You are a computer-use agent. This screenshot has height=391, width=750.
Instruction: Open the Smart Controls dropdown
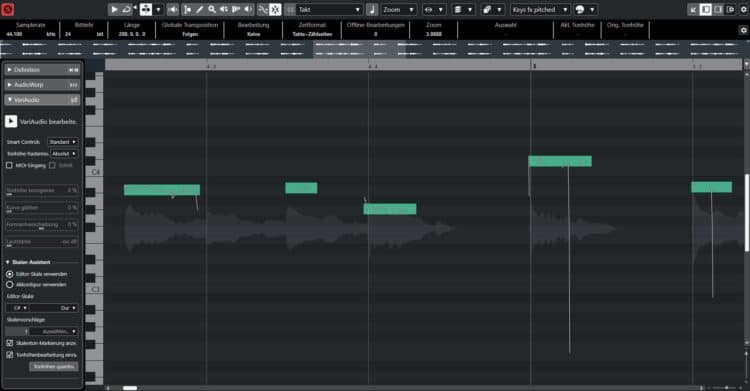tap(63, 142)
